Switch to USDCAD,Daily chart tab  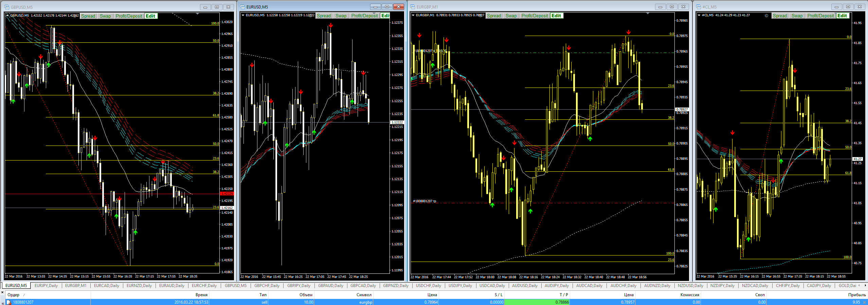pos(492,285)
